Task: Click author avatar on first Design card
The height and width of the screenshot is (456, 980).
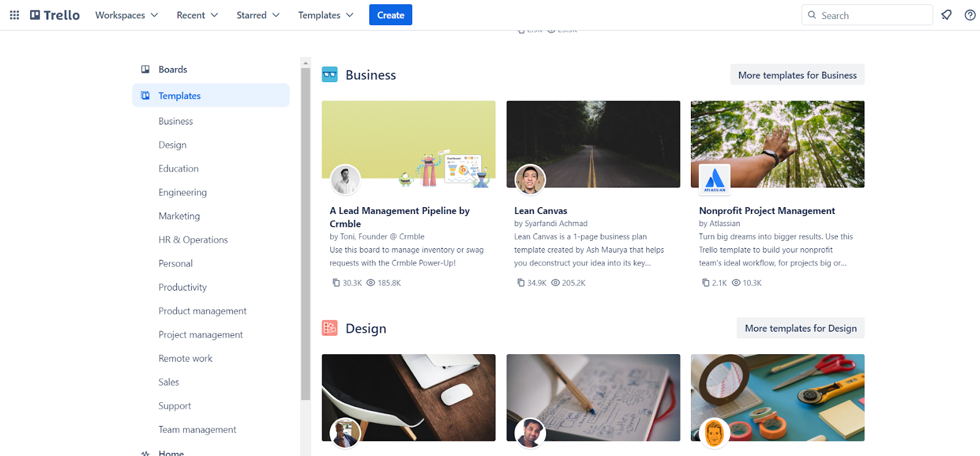Action: [345, 433]
